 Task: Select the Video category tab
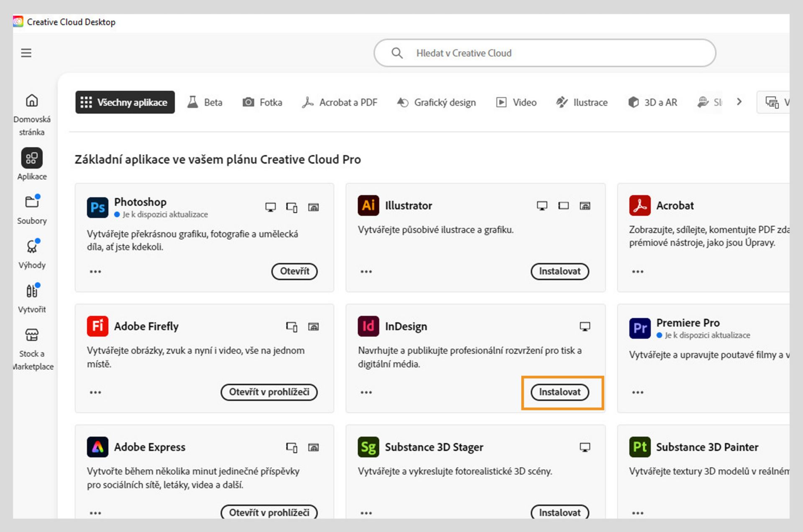[x=516, y=102]
